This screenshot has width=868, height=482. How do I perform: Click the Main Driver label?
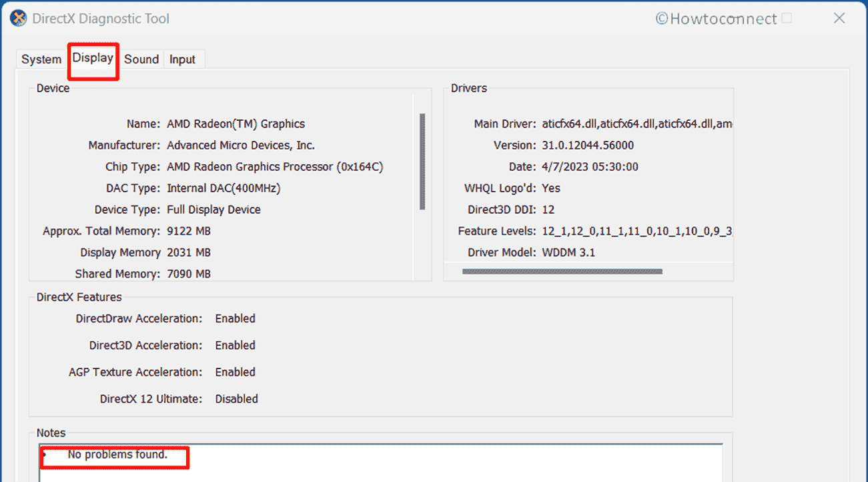(x=505, y=124)
